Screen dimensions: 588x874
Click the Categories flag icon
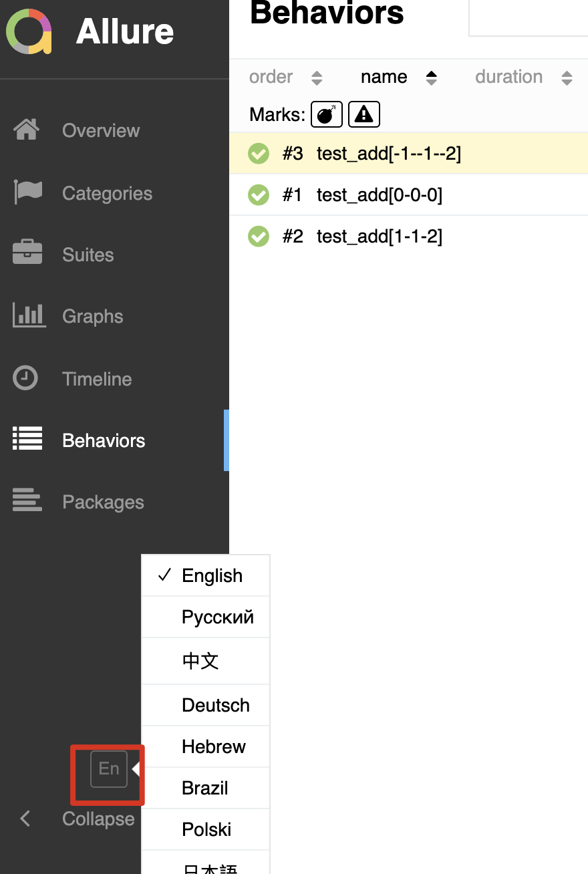click(x=27, y=192)
